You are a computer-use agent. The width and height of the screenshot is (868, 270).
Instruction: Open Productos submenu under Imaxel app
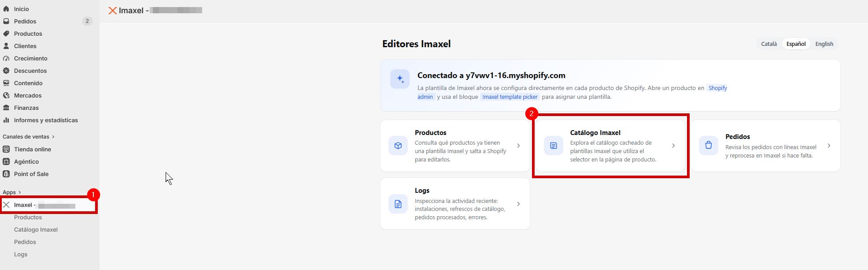coord(28,217)
